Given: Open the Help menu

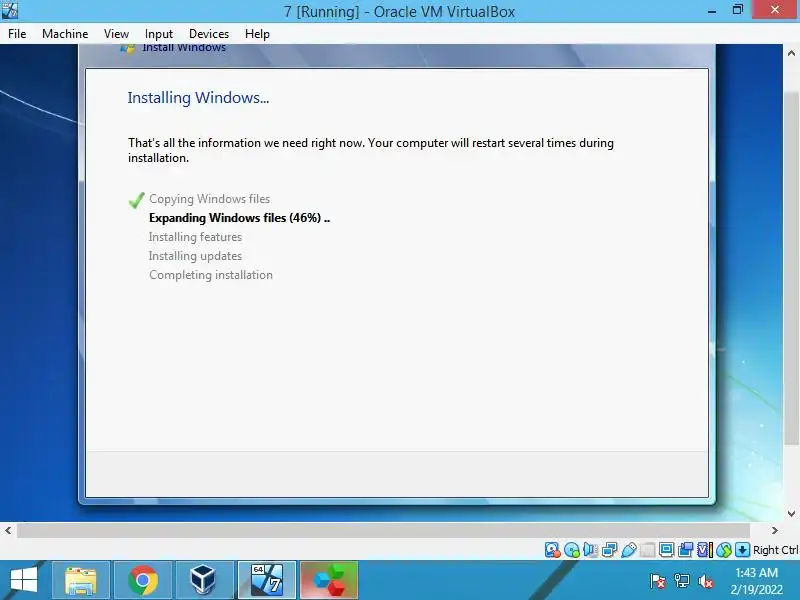Looking at the screenshot, I should [257, 34].
